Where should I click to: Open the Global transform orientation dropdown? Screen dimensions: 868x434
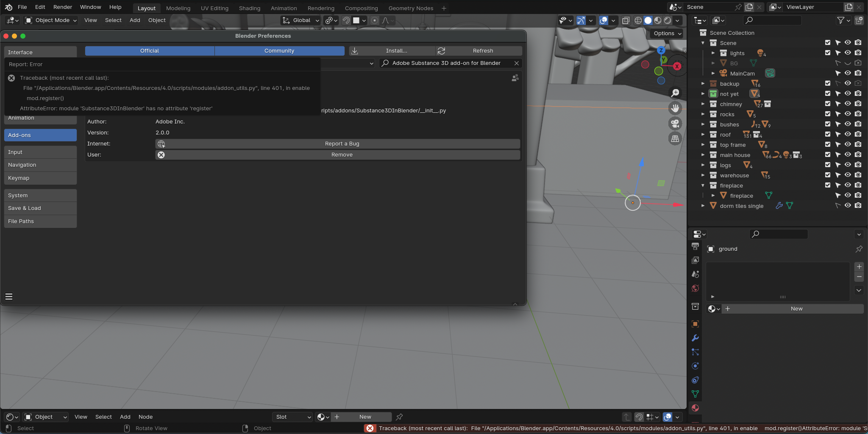point(301,20)
